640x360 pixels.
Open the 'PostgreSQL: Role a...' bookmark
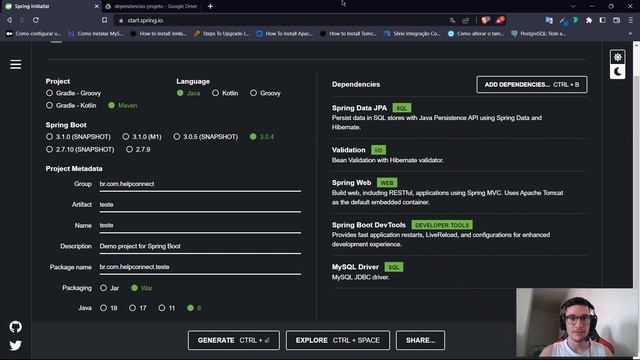coord(539,33)
